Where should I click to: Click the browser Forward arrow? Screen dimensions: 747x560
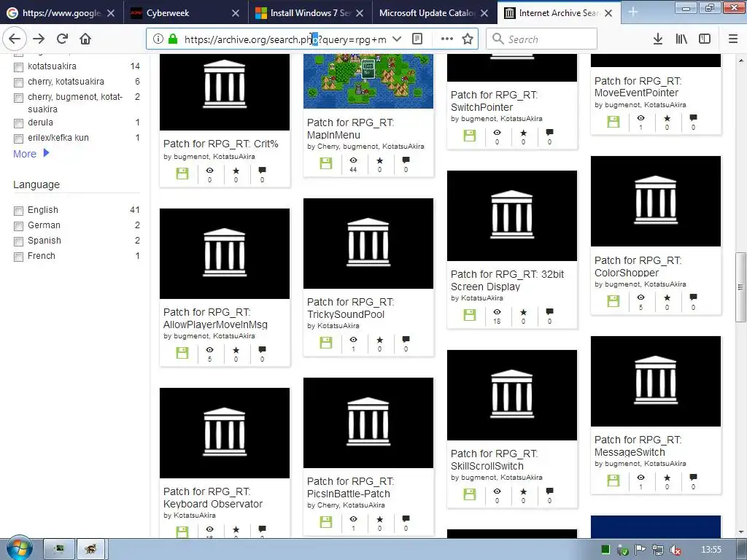(x=39, y=39)
